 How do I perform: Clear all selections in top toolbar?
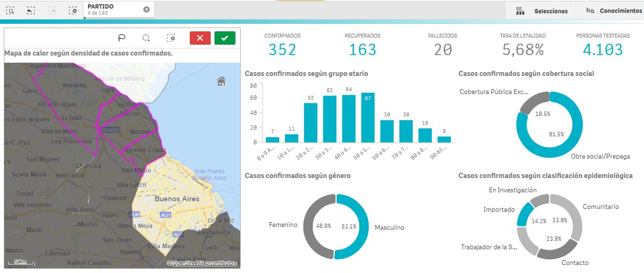pyautogui.click(x=72, y=10)
